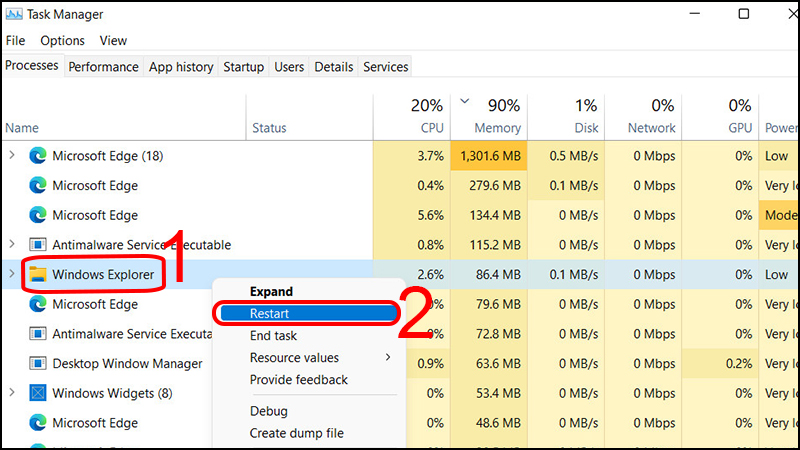The image size is (800, 450).
Task: Switch to the Users tab
Action: click(x=289, y=67)
